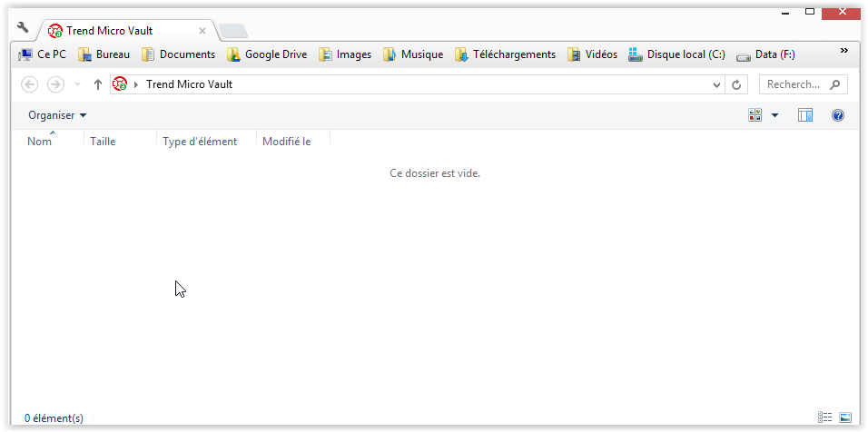Click the search magnifier icon
Image resolution: width=868 pixels, height=432 pixels.
pos(834,84)
